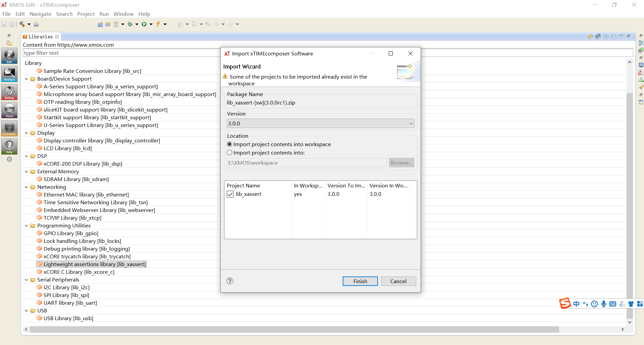Click Cancel in the import wizard
Viewport: 644px width, 345px height.
click(x=398, y=281)
